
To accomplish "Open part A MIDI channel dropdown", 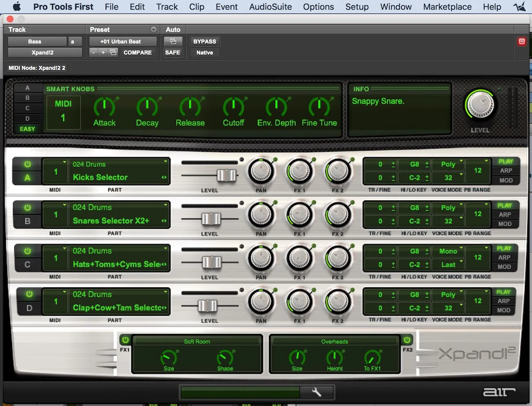I will click(55, 171).
